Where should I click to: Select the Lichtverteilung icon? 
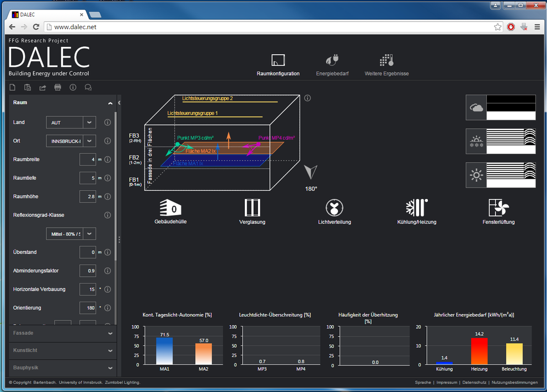click(334, 208)
